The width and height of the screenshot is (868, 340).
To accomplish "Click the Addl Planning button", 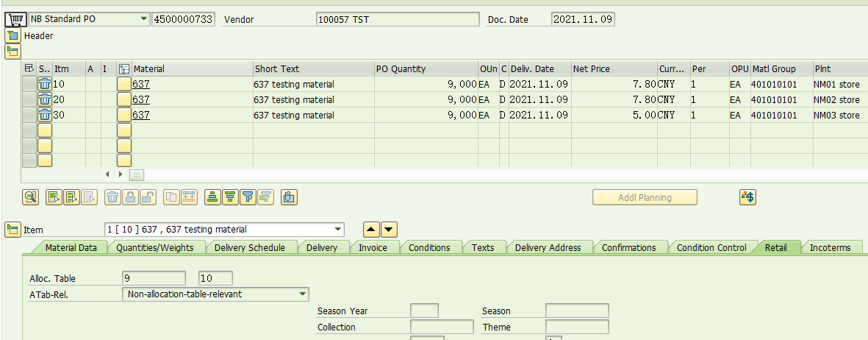I will coord(645,197).
